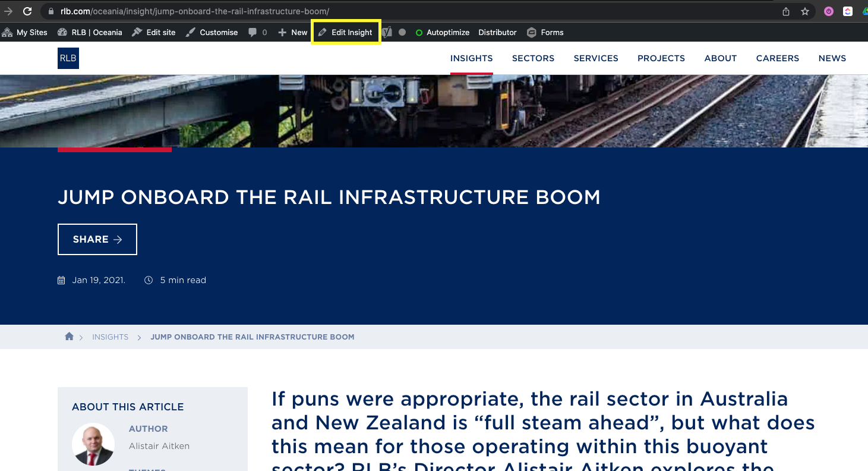Click the Insights breadcrumb link
This screenshot has width=868, height=471.
111,337
